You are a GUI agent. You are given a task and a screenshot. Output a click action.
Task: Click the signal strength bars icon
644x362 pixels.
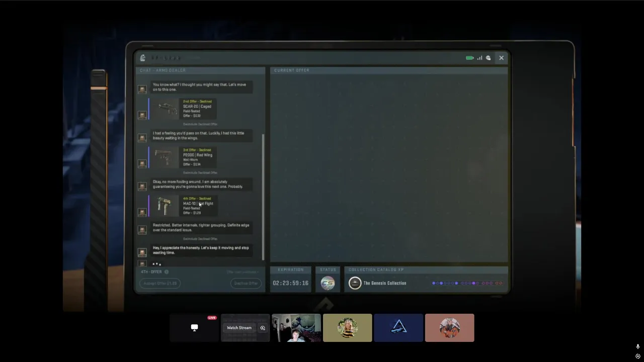pyautogui.click(x=479, y=58)
